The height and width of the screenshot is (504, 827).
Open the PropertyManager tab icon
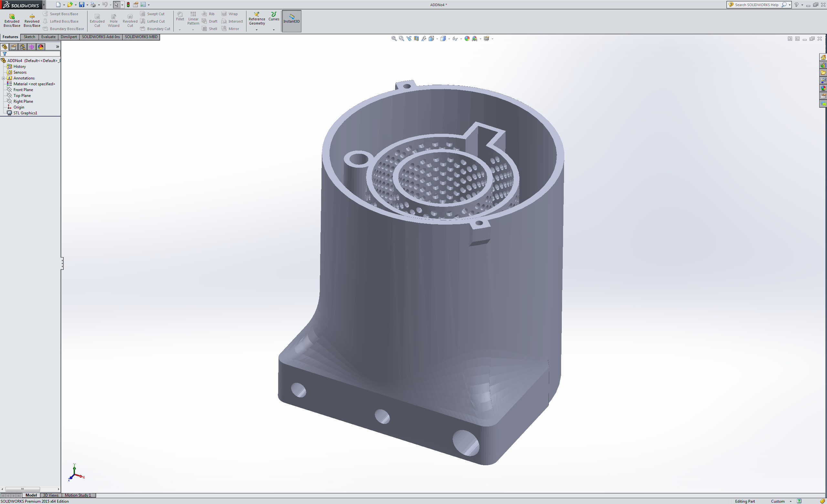click(x=14, y=47)
